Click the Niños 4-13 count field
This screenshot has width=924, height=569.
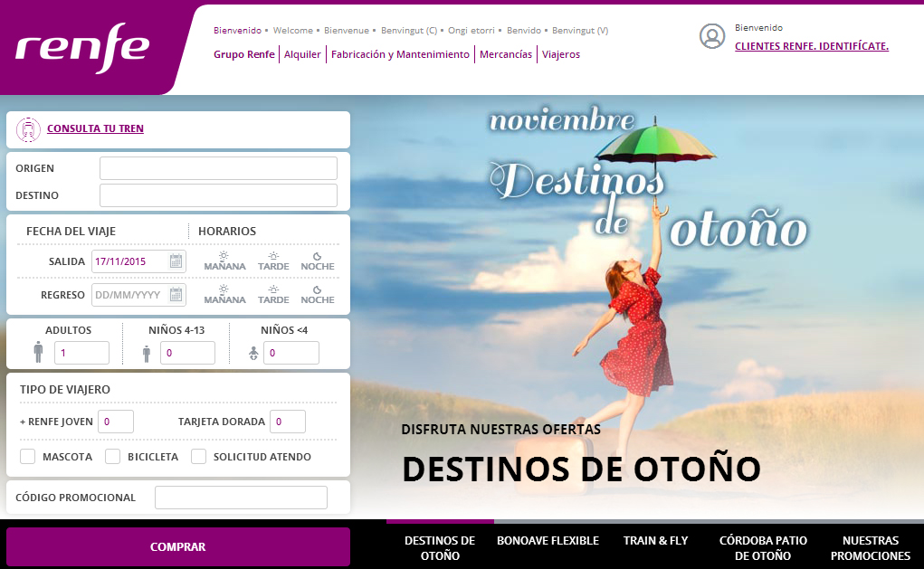pos(187,353)
